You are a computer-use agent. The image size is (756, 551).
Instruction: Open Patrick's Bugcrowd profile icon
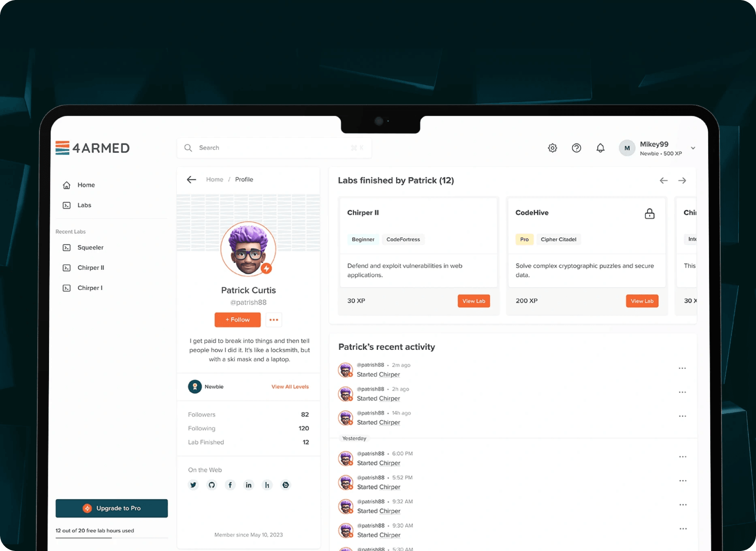[286, 485]
